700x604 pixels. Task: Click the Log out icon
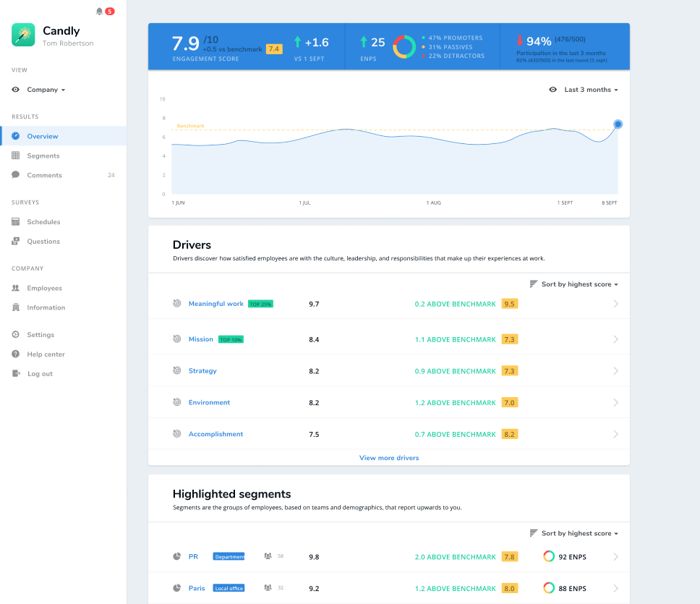[16, 374]
